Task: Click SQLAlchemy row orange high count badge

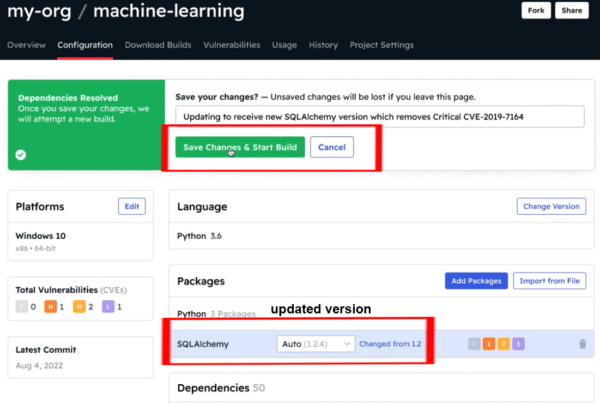Action: click(x=489, y=344)
